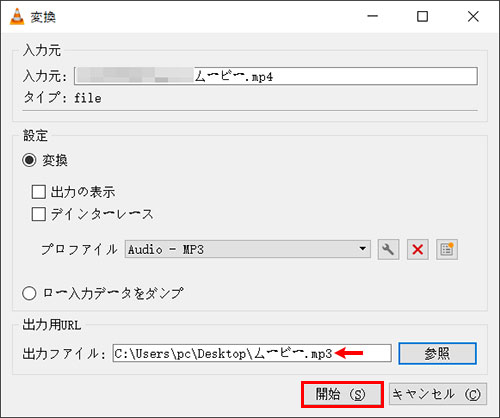Browse output file with 参照 button
Image resolution: width=500 pixels, height=418 pixels.
[x=437, y=353]
